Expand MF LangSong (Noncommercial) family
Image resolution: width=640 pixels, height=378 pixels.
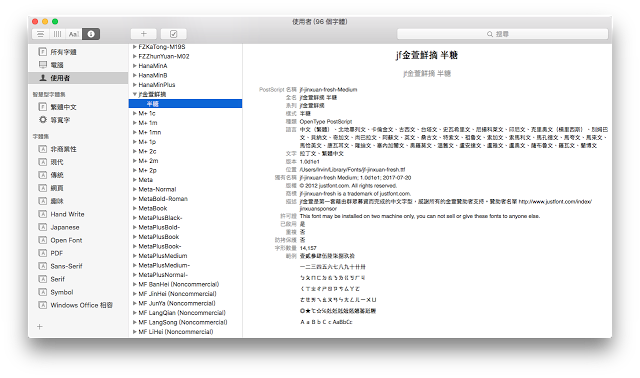135,322
